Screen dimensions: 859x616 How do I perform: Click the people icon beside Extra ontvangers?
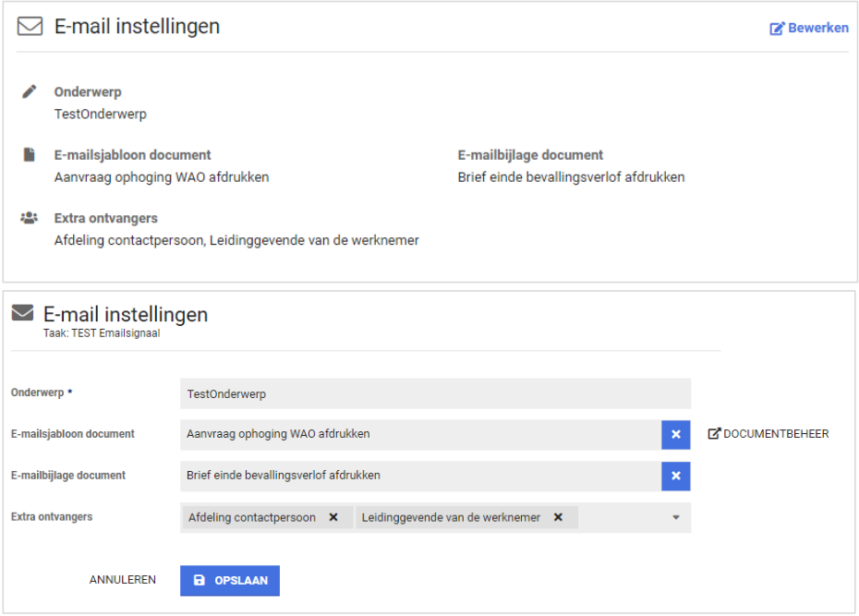point(30,219)
